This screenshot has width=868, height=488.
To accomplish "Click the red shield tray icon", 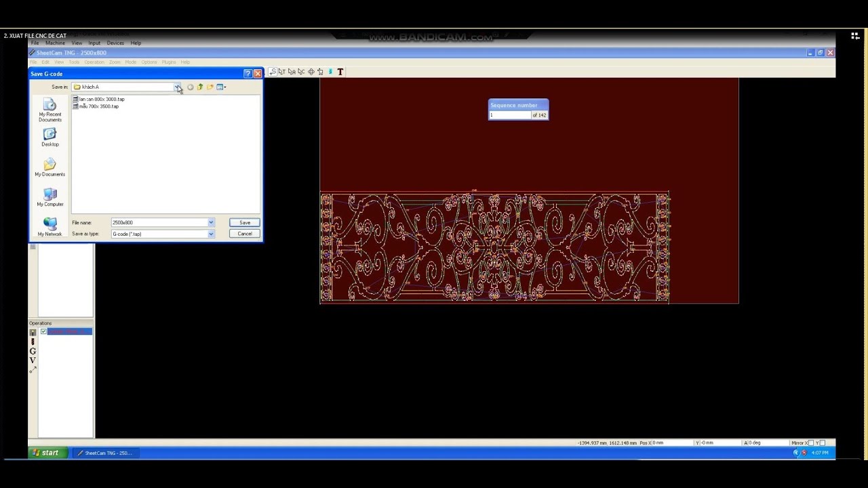I will tap(804, 453).
